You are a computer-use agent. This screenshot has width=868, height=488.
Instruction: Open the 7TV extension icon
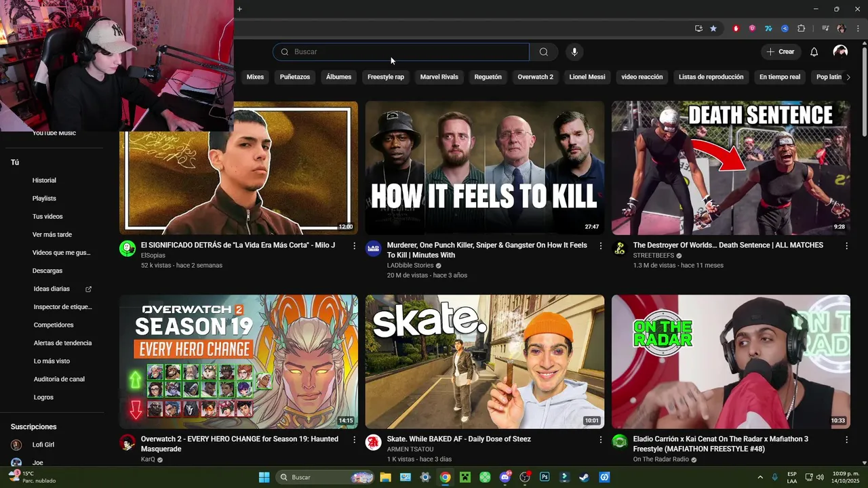pos(768,28)
